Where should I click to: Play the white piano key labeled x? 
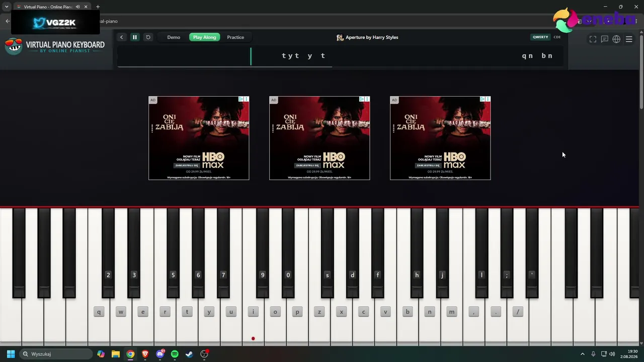point(342,312)
